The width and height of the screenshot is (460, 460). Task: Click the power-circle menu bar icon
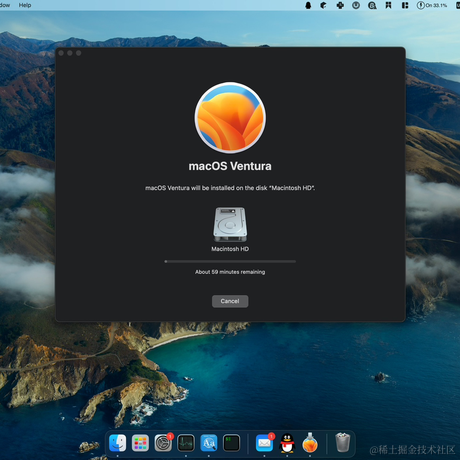pos(356,5)
